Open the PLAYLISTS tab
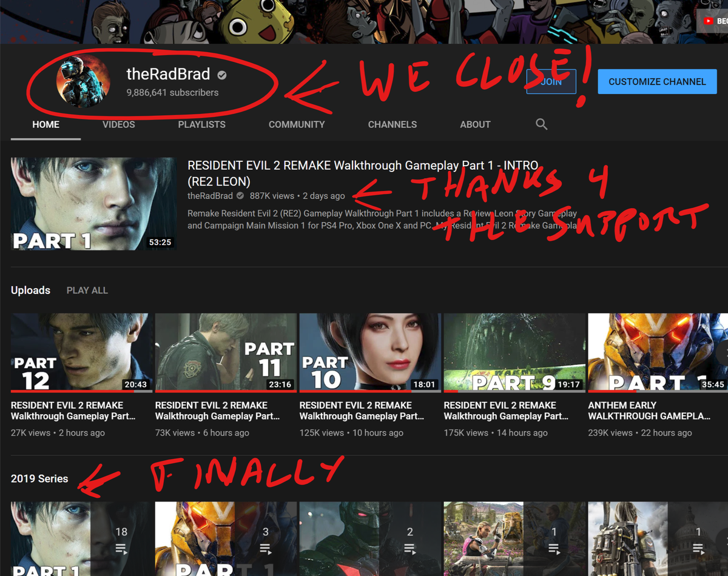 tap(202, 124)
